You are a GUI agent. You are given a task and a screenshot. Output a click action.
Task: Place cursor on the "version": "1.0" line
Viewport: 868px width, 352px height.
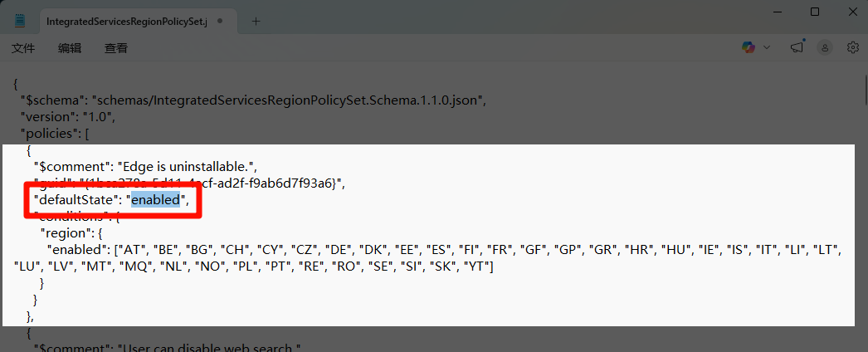(67, 117)
